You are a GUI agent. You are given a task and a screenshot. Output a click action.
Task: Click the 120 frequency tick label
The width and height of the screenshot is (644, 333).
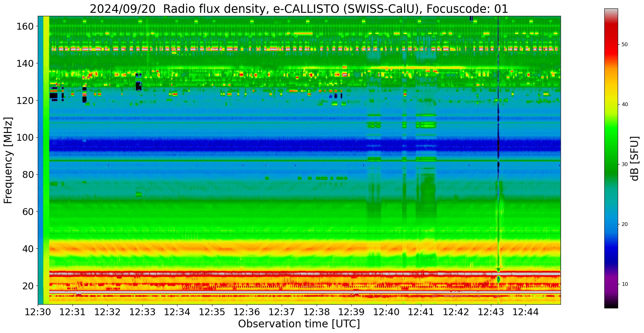coord(26,100)
